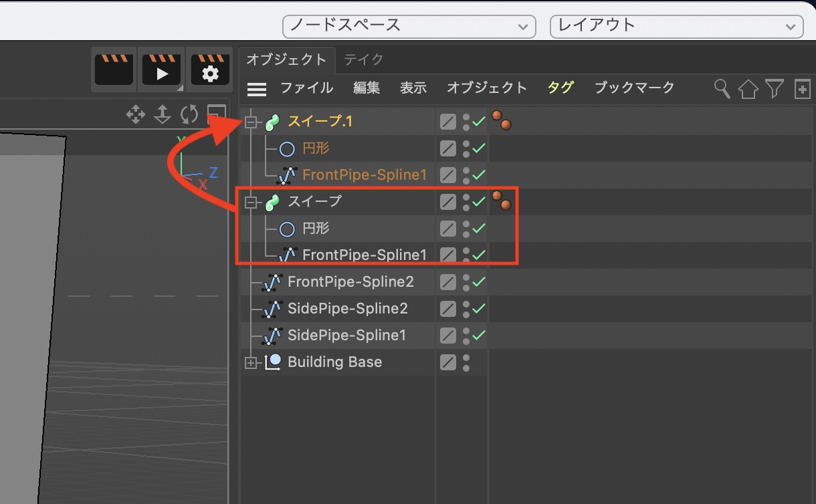Image resolution: width=816 pixels, height=504 pixels.
Task: Open the filter funnel icon
Action: coord(774,88)
